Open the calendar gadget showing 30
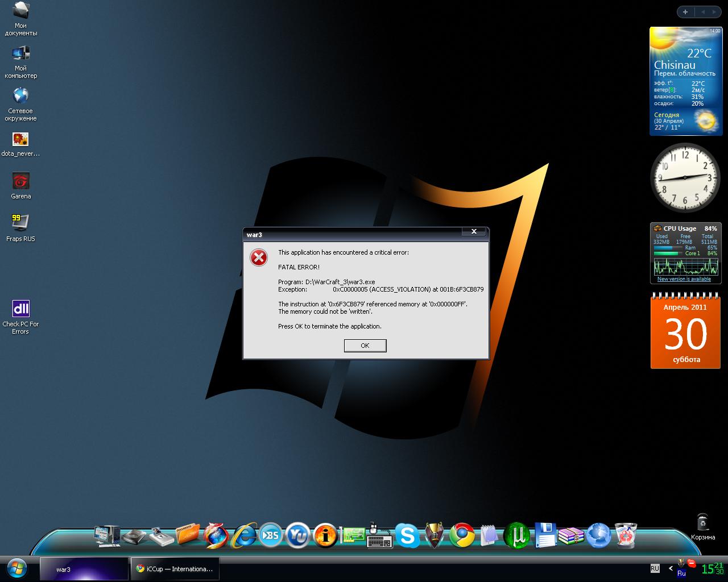The height and width of the screenshot is (582, 728). tap(685, 331)
